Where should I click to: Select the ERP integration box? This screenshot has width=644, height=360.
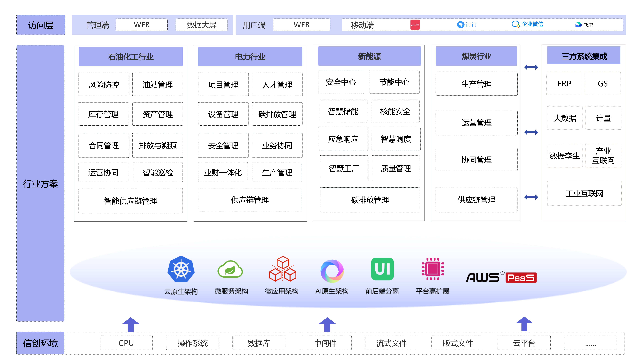[x=564, y=84]
